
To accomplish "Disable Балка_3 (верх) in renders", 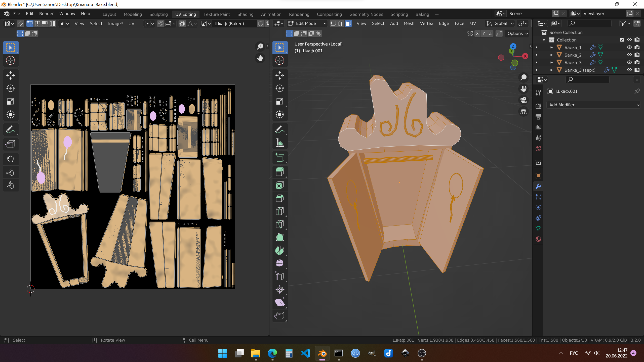I will click(637, 70).
